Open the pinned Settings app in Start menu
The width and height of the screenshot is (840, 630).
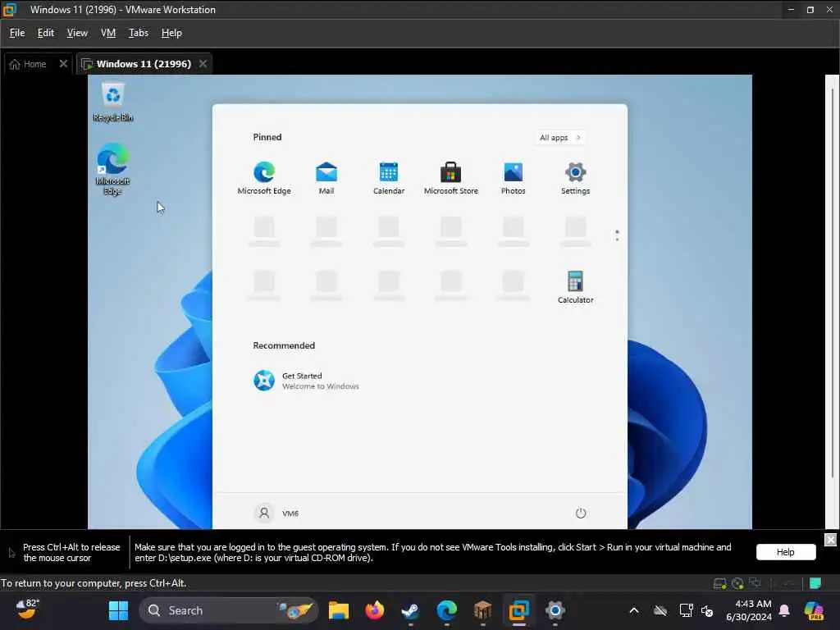[x=575, y=178]
